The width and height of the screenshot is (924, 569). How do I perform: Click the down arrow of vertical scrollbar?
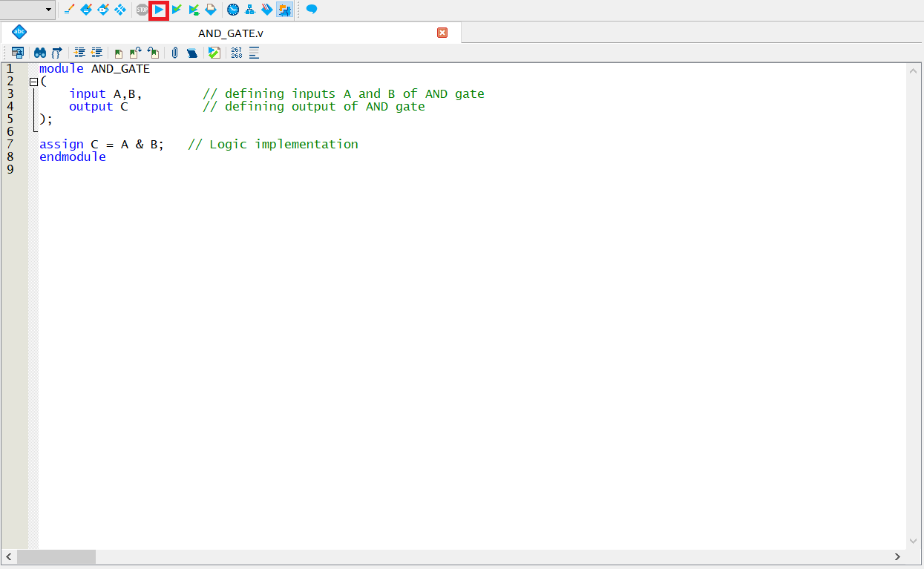click(914, 542)
